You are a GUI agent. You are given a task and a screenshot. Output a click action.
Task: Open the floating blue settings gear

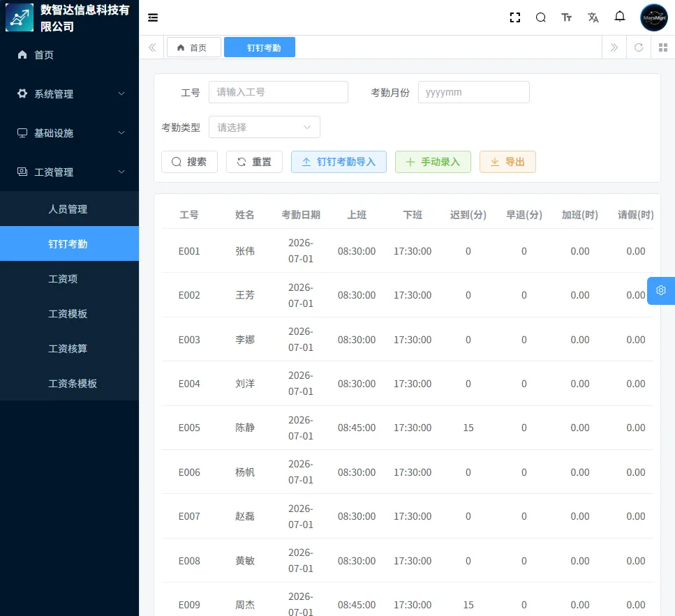click(x=661, y=291)
